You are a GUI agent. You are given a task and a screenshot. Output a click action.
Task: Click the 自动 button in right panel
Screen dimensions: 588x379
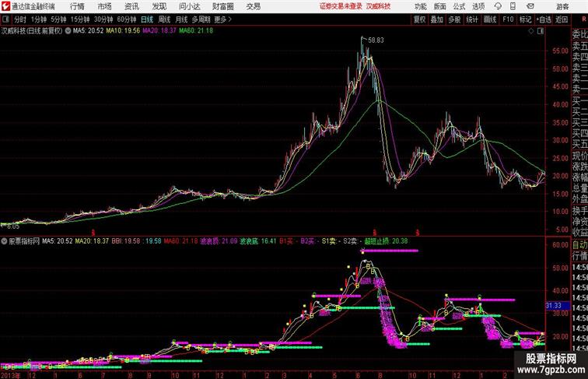pyautogui.click(x=579, y=244)
